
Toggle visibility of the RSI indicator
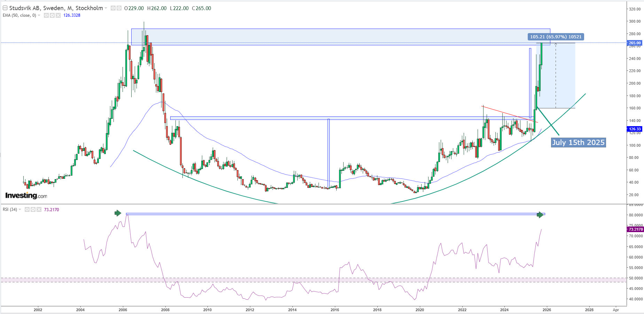coord(27,209)
